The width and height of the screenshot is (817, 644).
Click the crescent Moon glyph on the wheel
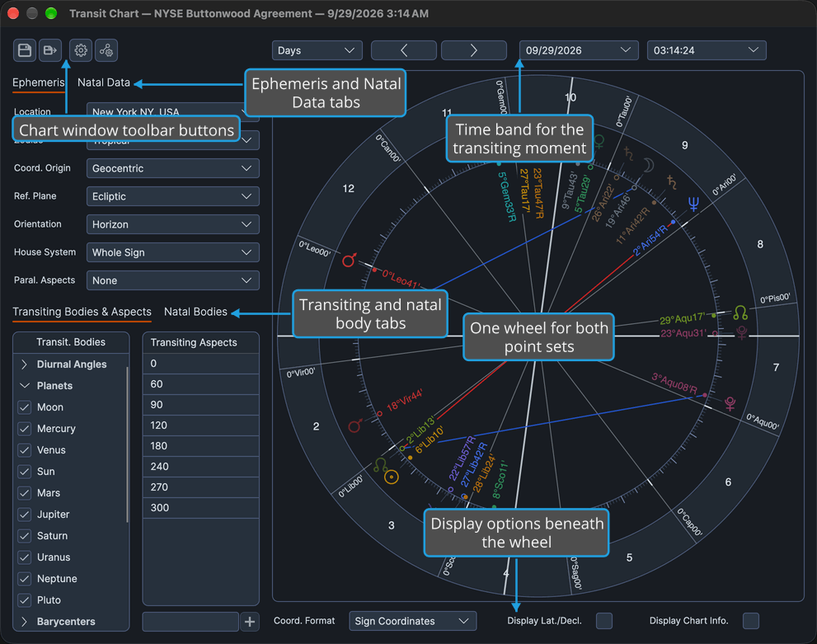coord(648,166)
